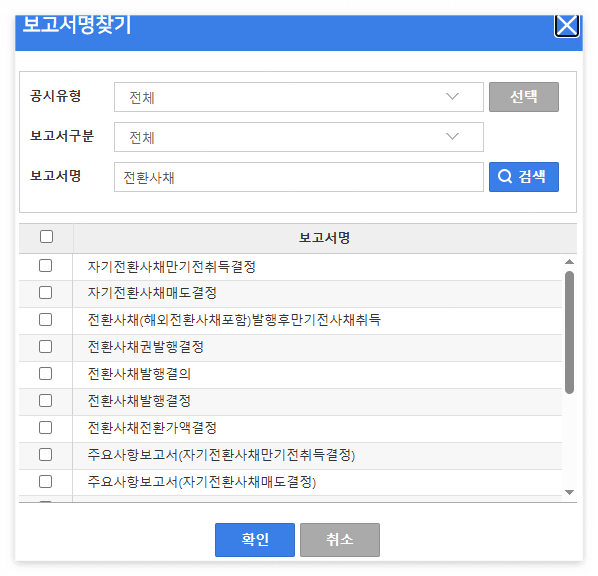Click the gray 선택 button

524,97
